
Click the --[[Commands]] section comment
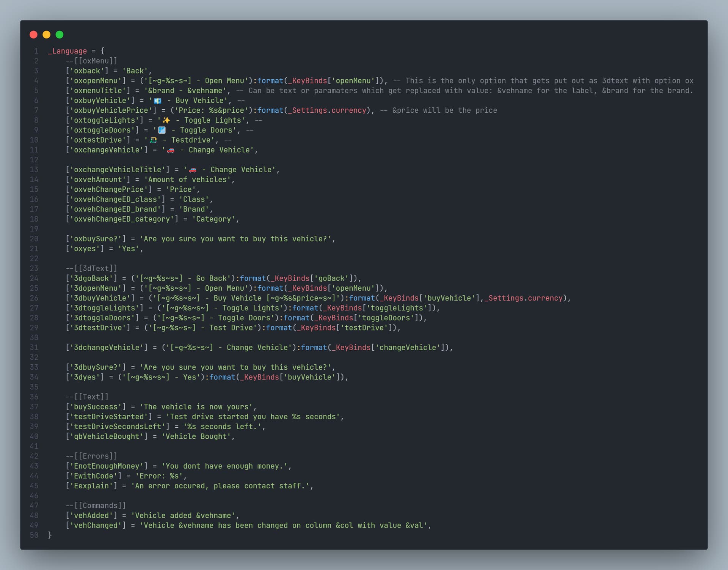point(96,505)
